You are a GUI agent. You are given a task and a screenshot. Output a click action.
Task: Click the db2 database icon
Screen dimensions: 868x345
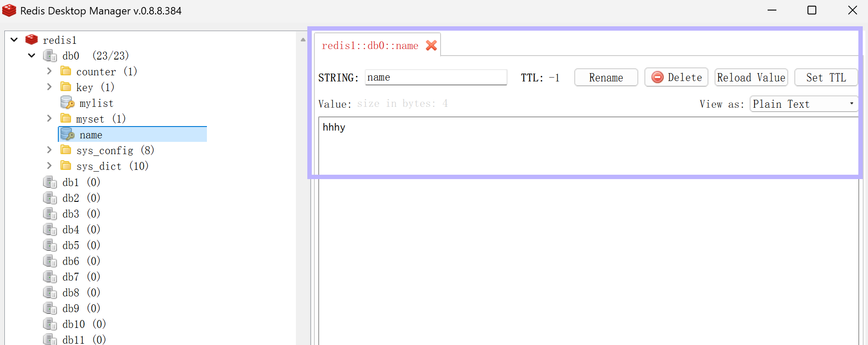pyautogui.click(x=50, y=197)
